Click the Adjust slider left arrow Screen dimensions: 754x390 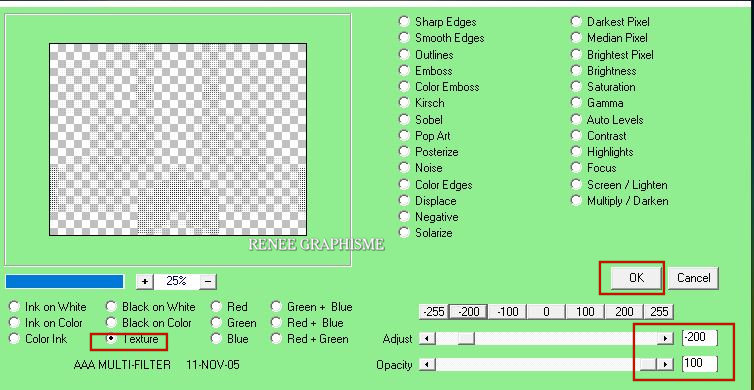pos(427,339)
